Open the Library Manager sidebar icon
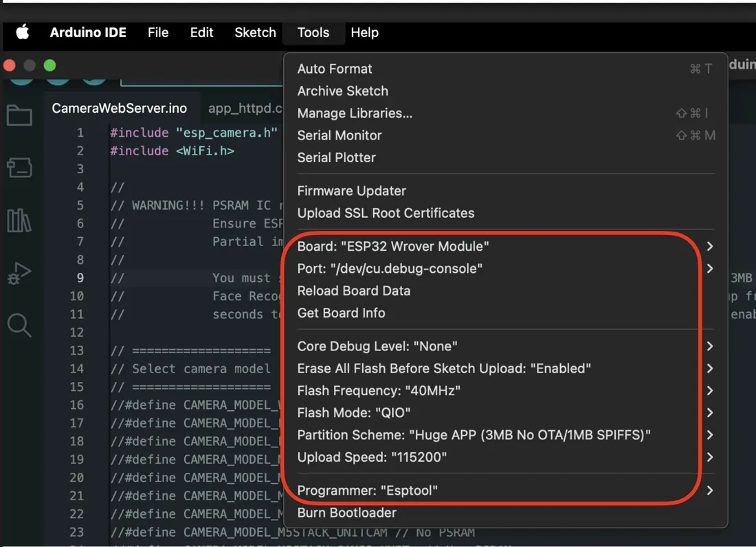 click(19, 221)
